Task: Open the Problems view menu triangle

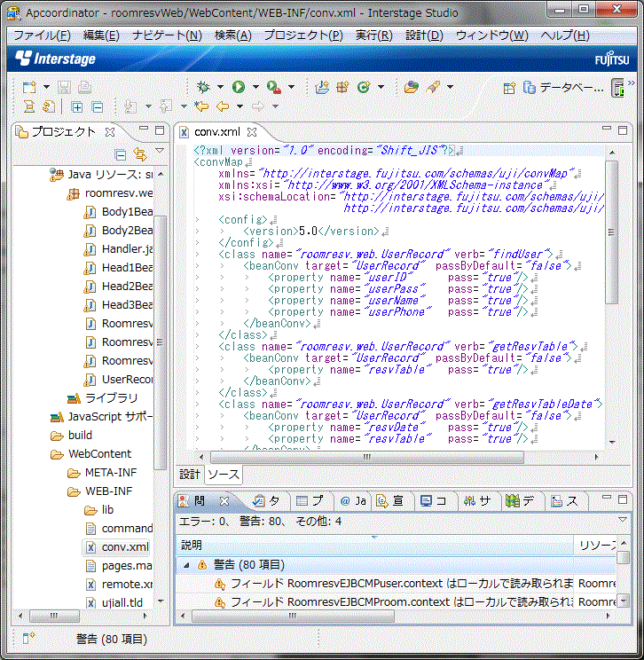Action: coord(623,520)
